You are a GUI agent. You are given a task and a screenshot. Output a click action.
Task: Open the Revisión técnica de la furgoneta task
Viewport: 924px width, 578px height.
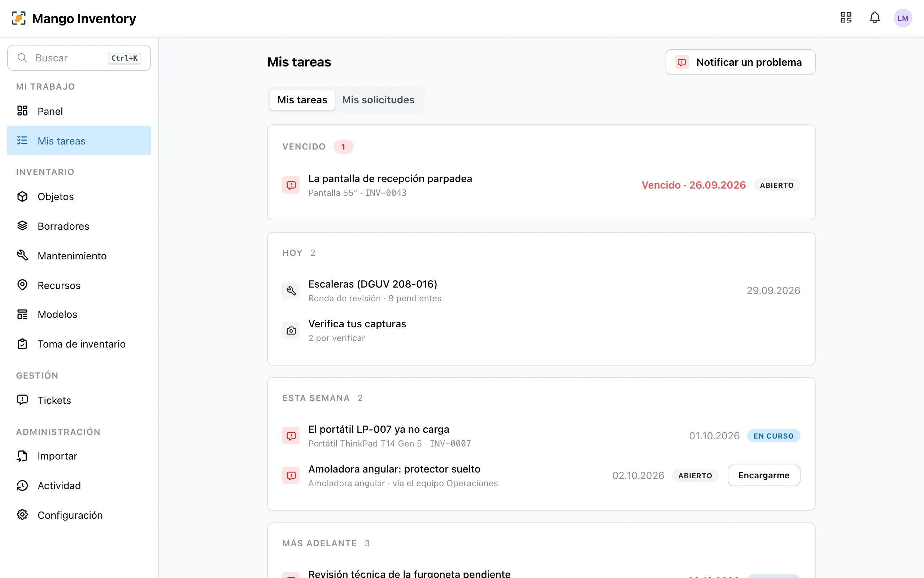click(409, 573)
